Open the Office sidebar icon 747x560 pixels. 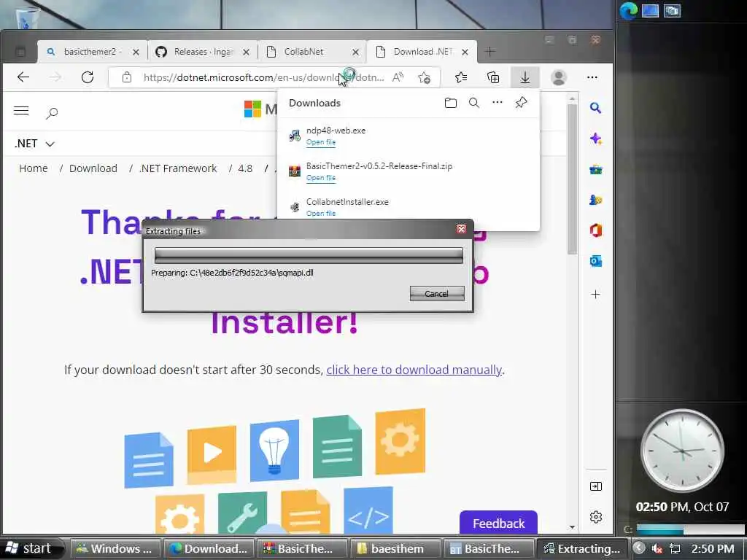pyautogui.click(x=595, y=230)
